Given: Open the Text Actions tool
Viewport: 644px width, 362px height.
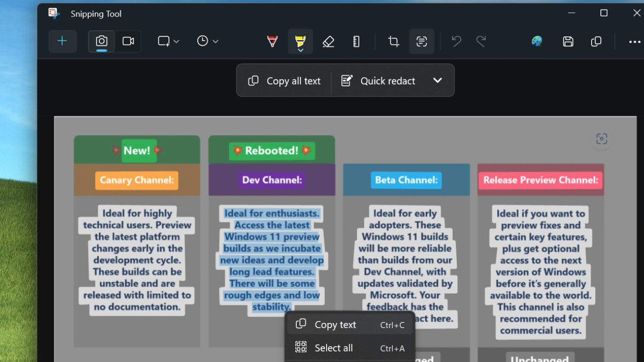Looking at the screenshot, I should click(421, 41).
